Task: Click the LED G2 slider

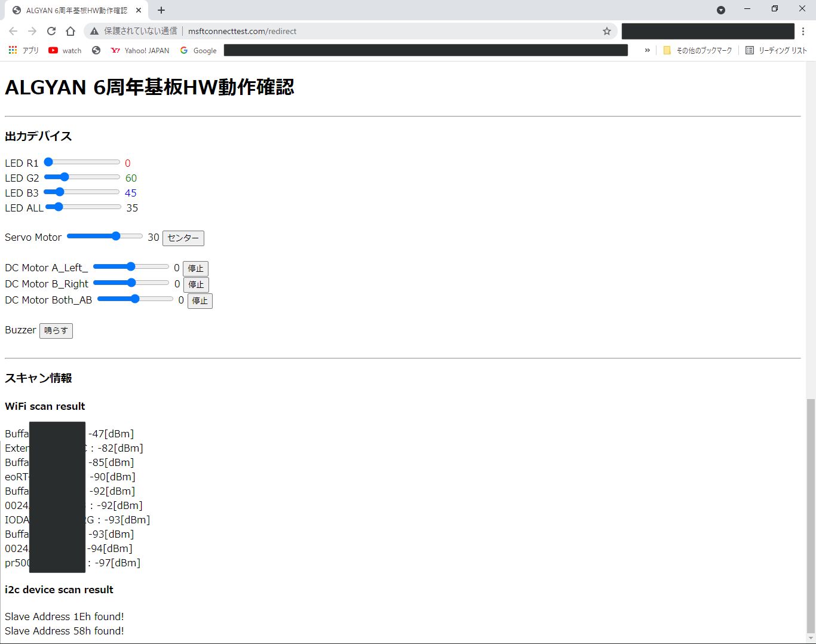Action: [82, 177]
